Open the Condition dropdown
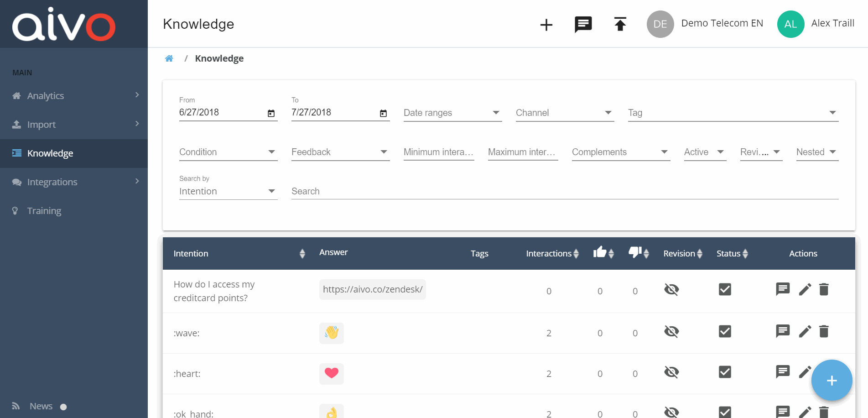Image resolution: width=868 pixels, height=418 pixels. pyautogui.click(x=228, y=152)
